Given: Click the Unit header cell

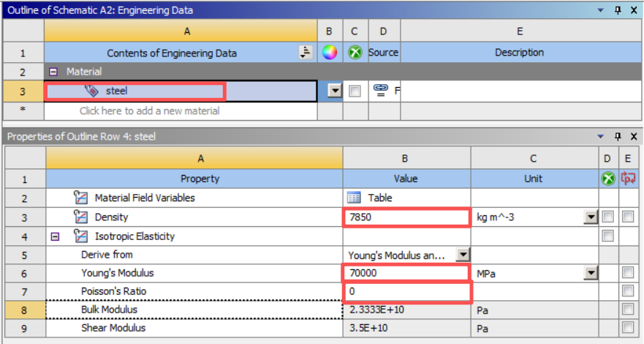Looking at the screenshot, I should click(534, 179).
